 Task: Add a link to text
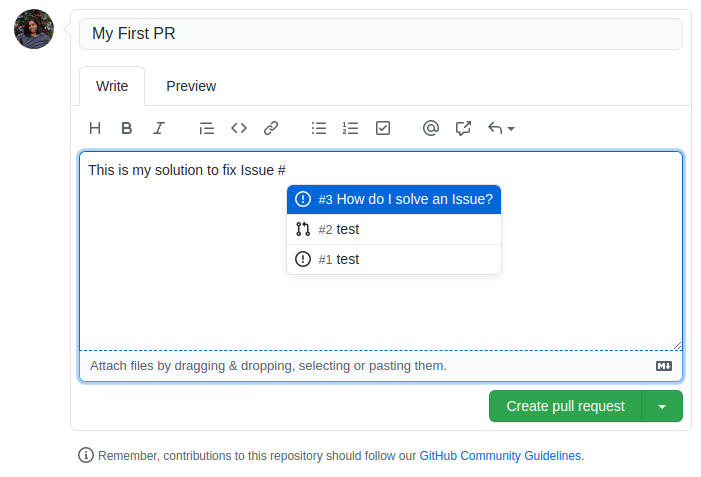[271, 128]
